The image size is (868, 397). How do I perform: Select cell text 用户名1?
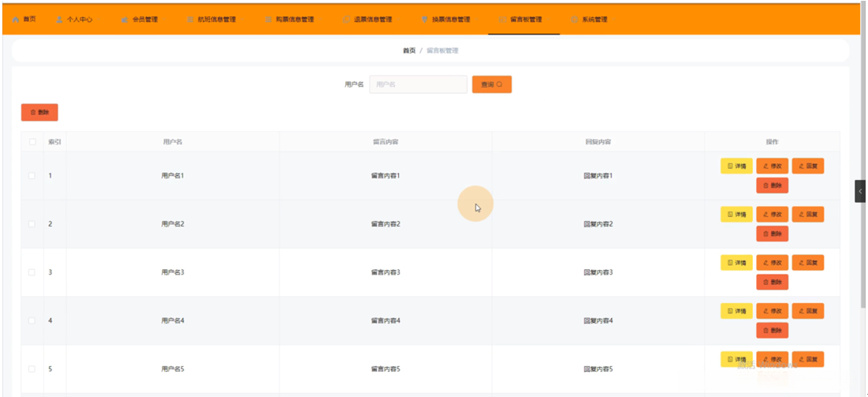(x=173, y=176)
